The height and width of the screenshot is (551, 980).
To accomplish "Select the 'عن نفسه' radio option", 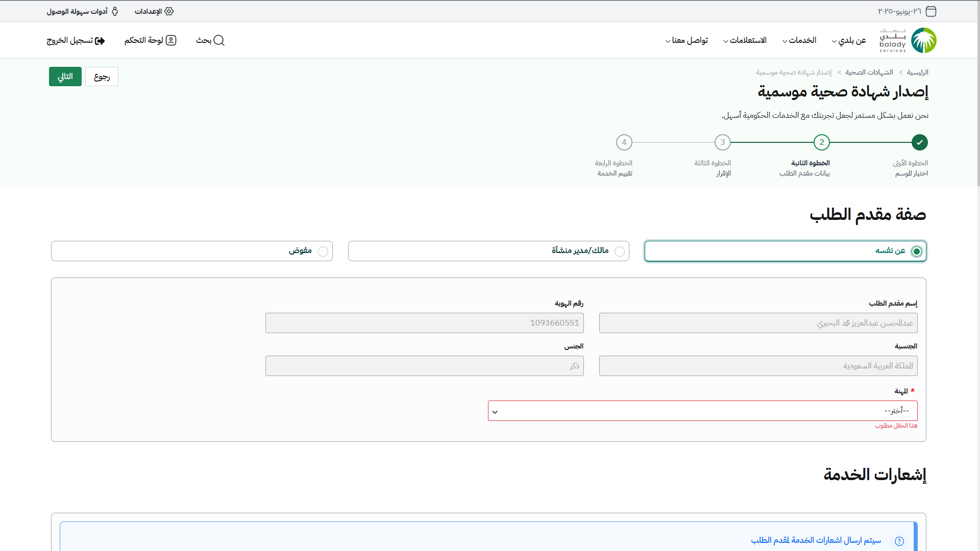I will click(917, 252).
